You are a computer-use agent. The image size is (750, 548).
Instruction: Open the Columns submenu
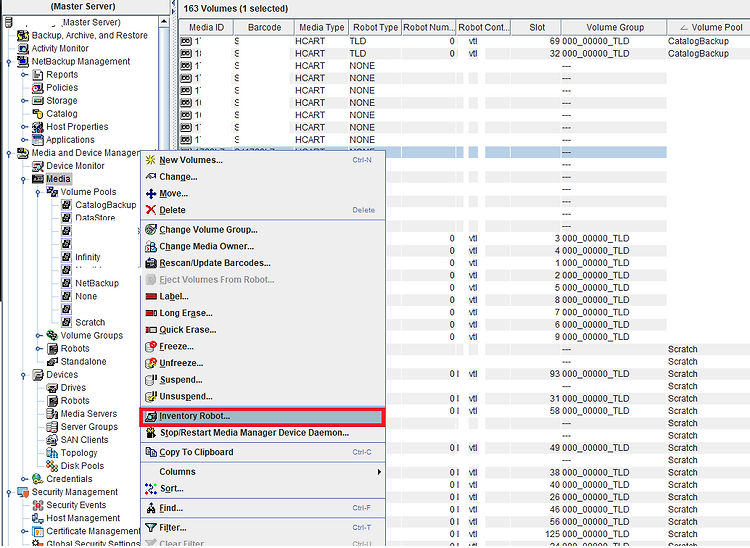click(263, 472)
